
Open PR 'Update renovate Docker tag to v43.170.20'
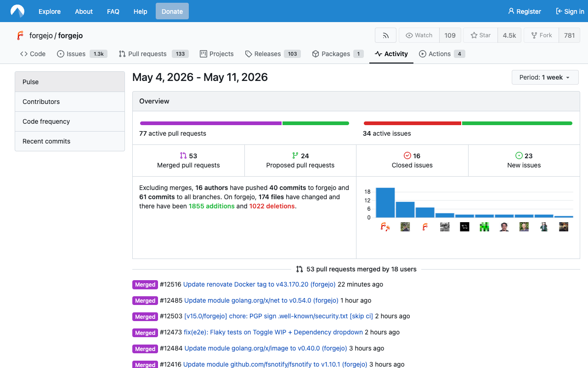tap(260, 284)
